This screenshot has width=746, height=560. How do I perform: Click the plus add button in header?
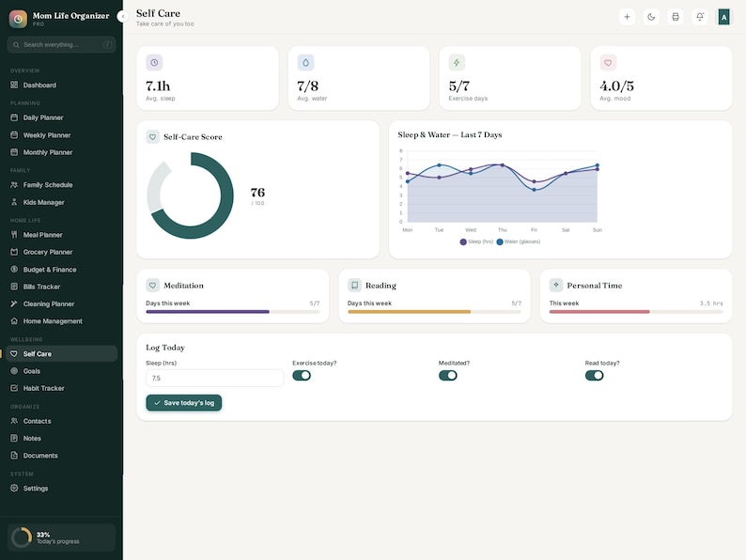pyautogui.click(x=627, y=17)
